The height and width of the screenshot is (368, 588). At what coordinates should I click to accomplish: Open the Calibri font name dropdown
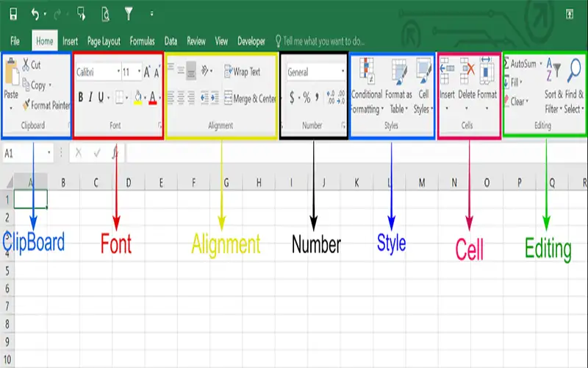98,71
